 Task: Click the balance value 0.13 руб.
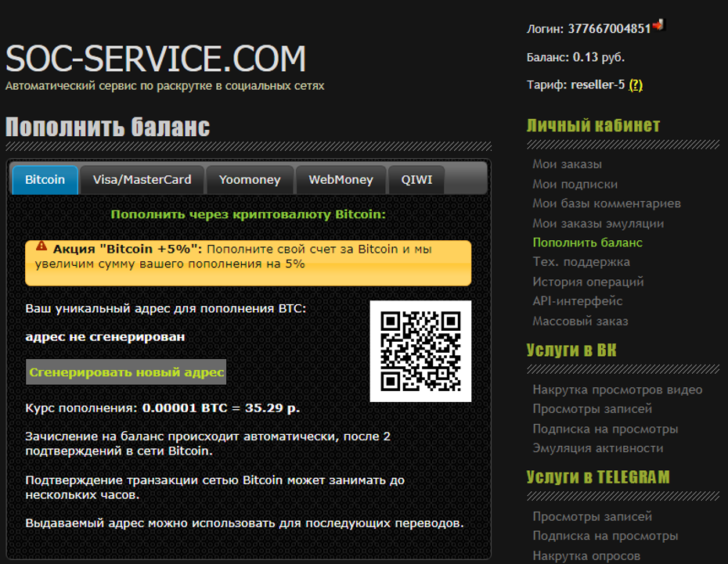click(599, 57)
